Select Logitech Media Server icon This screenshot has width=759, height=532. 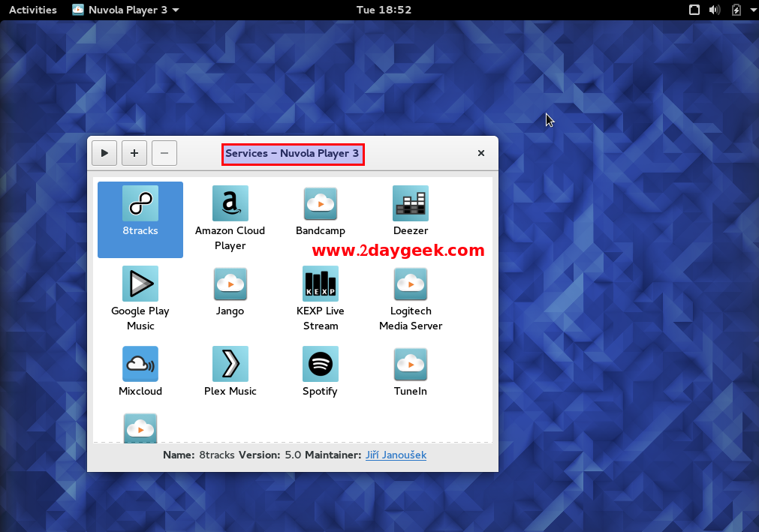pos(411,284)
